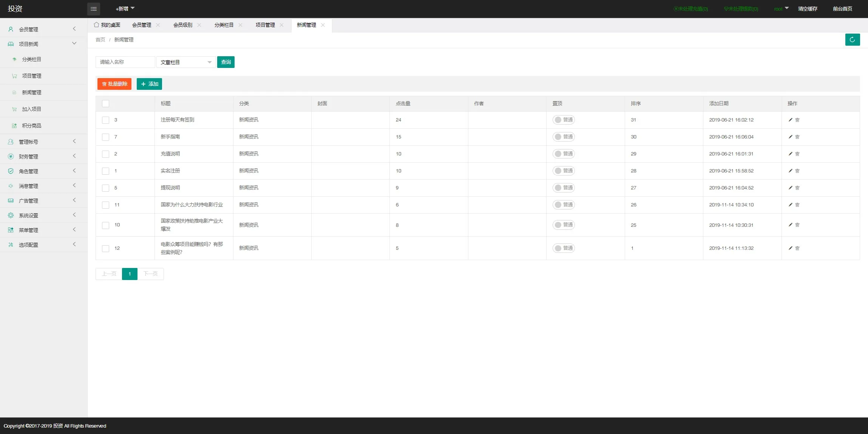The height and width of the screenshot is (434, 868).
Task: Click the green refresh icon button
Action: [x=852, y=40]
